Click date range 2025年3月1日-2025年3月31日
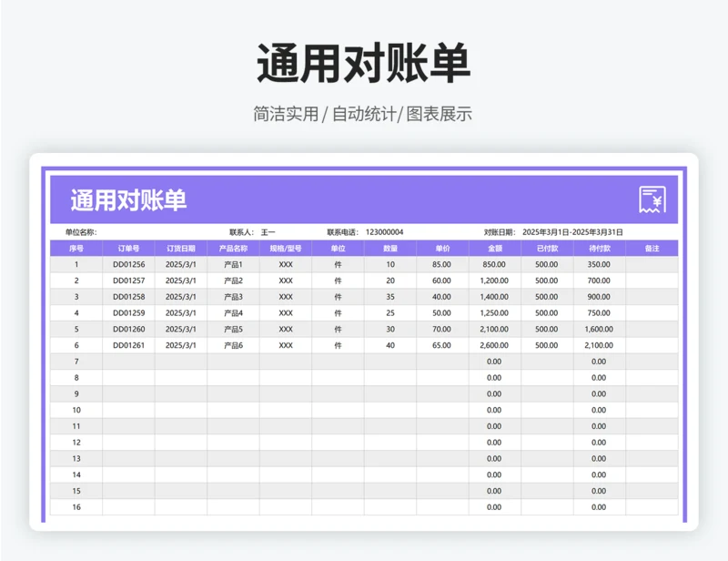 click(x=572, y=232)
